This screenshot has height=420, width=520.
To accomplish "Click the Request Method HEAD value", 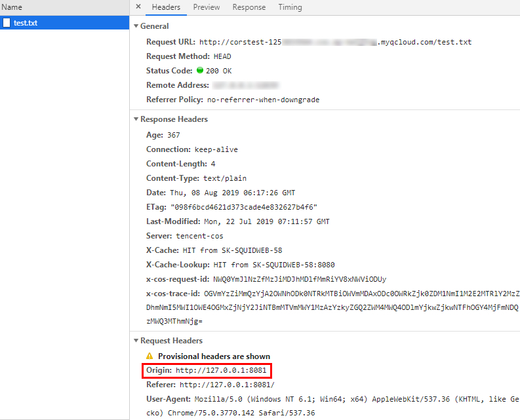I will click(222, 56).
